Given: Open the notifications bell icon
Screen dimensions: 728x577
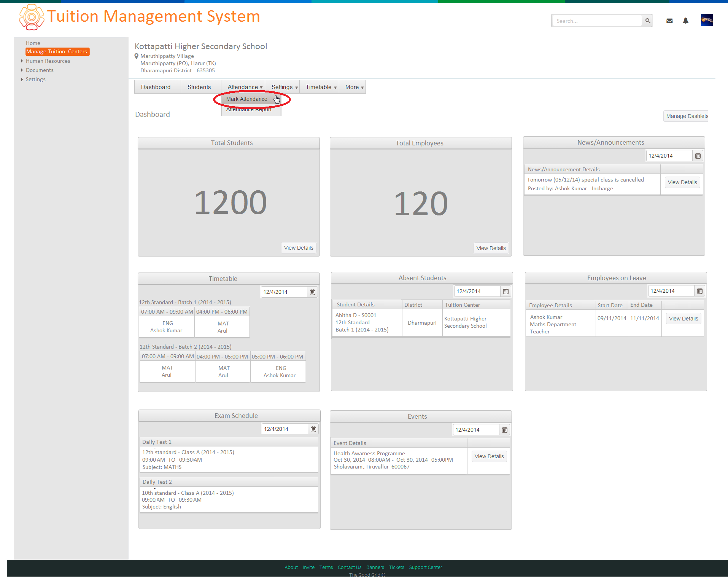Looking at the screenshot, I should pyautogui.click(x=685, y=21).
